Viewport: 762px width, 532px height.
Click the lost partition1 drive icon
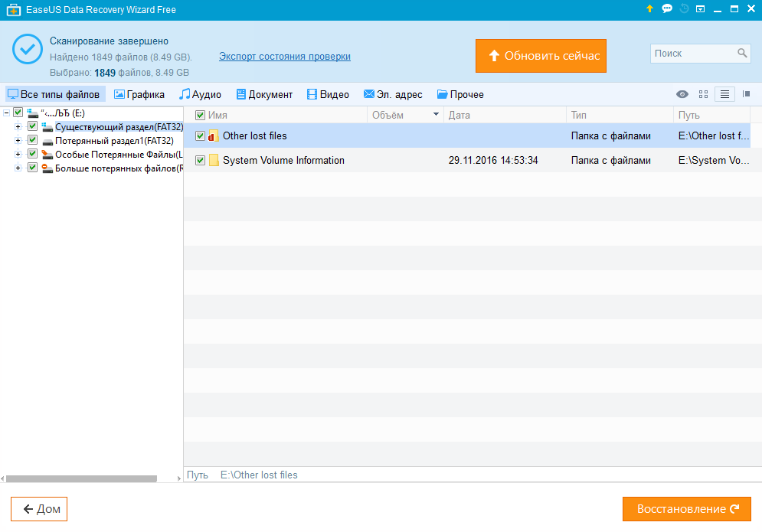[x=47, y=141]
